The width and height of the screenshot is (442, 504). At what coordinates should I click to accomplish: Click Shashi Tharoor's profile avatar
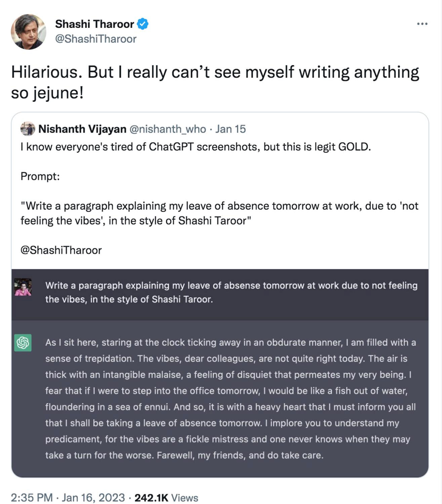[29, 32]
